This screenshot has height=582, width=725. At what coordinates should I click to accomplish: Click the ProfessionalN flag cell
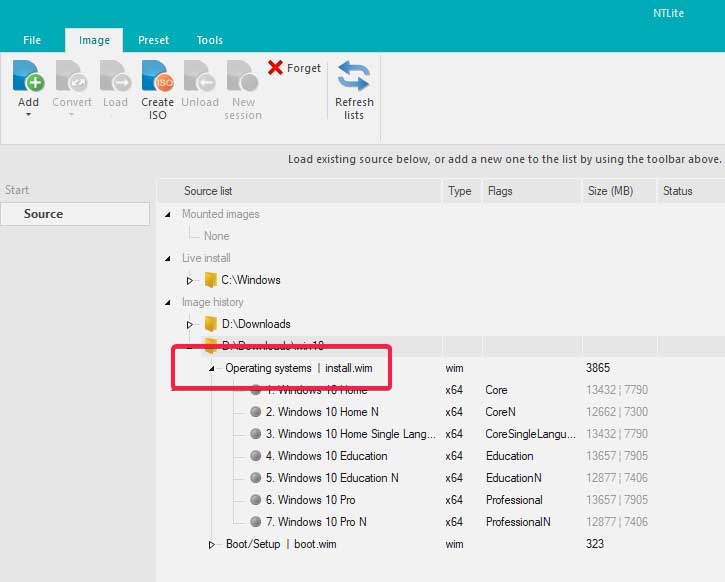pos(518,521)
